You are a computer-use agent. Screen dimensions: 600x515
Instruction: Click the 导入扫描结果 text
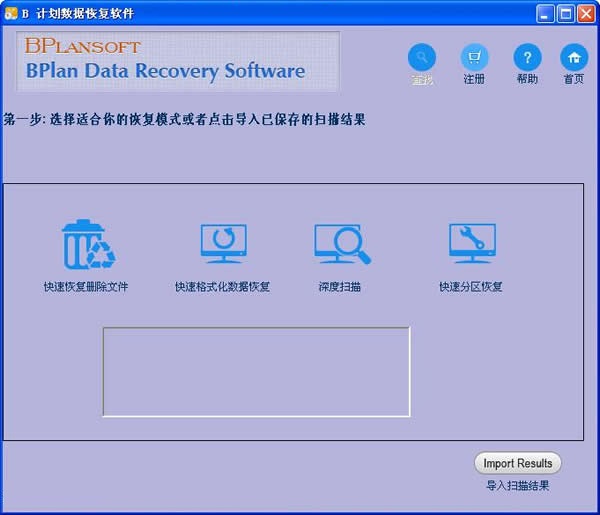518,486
